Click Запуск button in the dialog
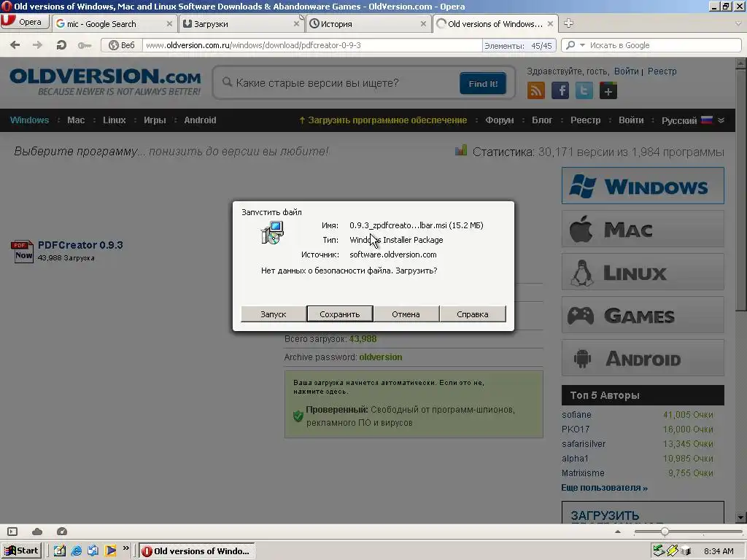This screenshot has height=560, width=747. (274, 314)
